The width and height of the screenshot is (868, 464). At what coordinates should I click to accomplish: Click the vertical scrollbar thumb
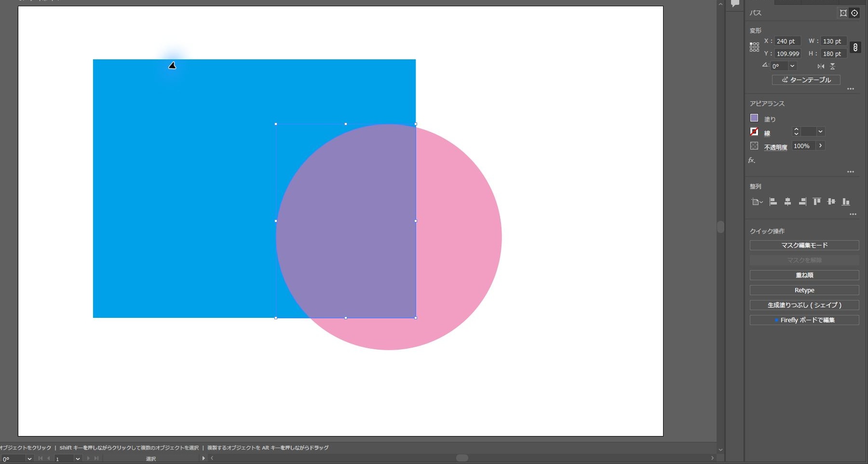pyautogui.click(x=720, y=227)
